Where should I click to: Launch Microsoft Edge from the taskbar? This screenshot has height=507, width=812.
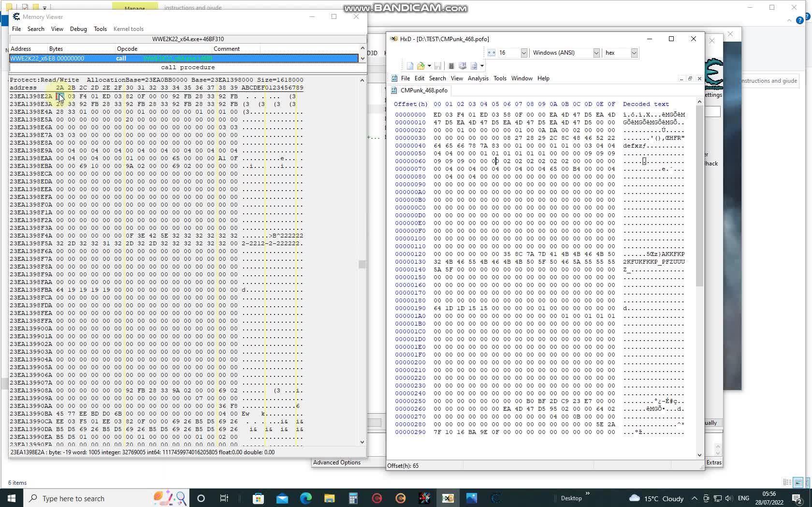pos(305,498)
